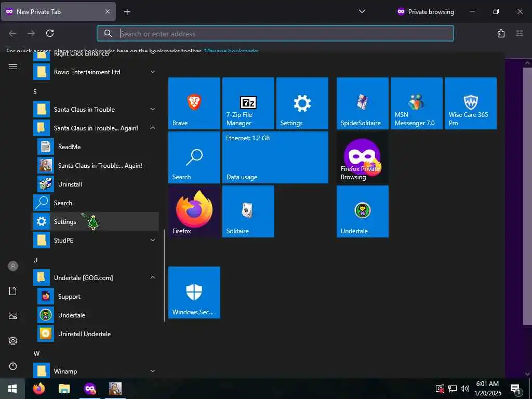Open Support under Undertale folder
This screenshot has width=532, height=399.
96,297
